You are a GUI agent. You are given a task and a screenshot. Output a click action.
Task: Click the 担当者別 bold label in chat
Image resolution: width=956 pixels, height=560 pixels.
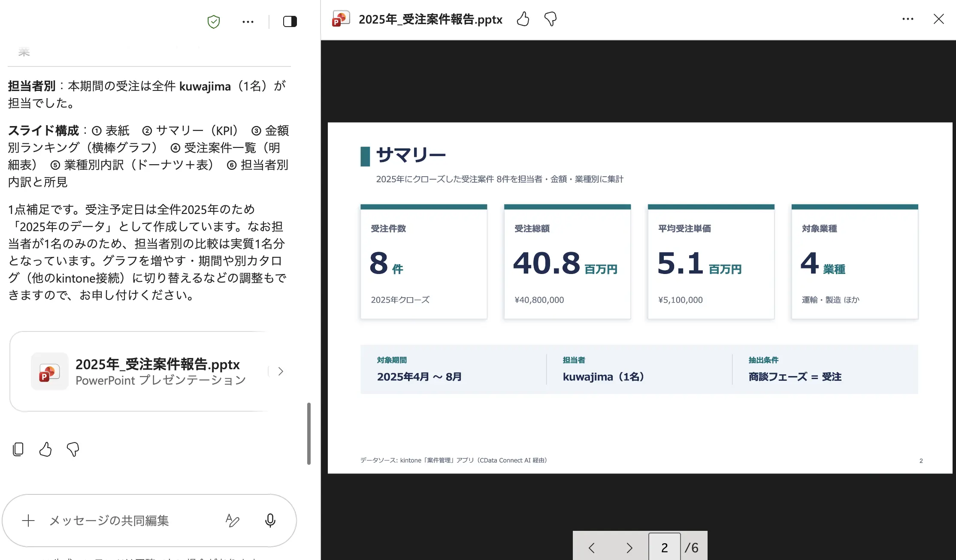32,86
